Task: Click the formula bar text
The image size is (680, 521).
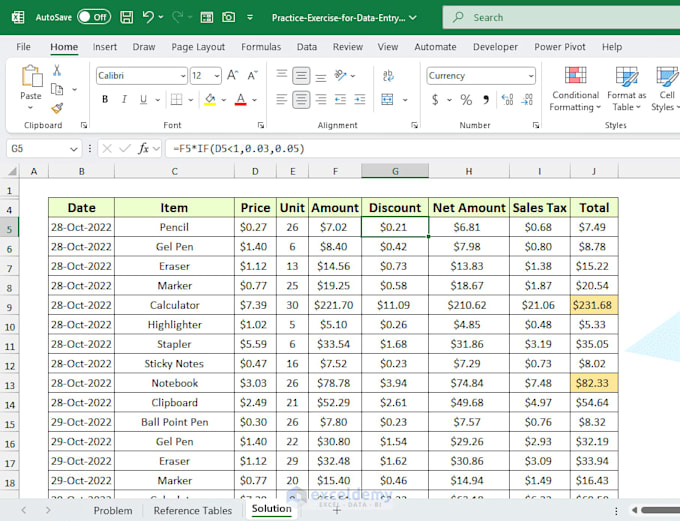Action: [x=239, y=149]
